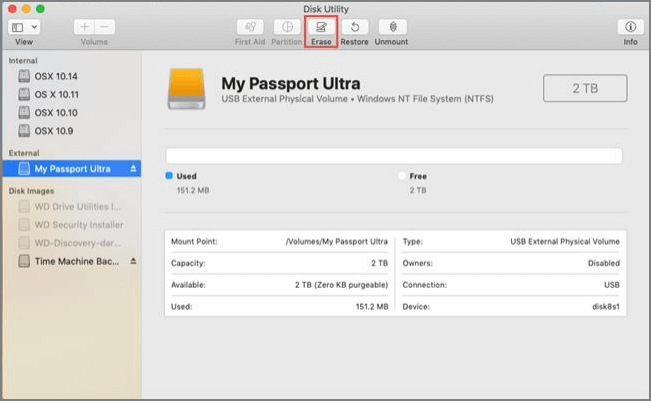Select WD Security Installer disk image
Screen dimensions: 651x401
(x=78, y=225)
